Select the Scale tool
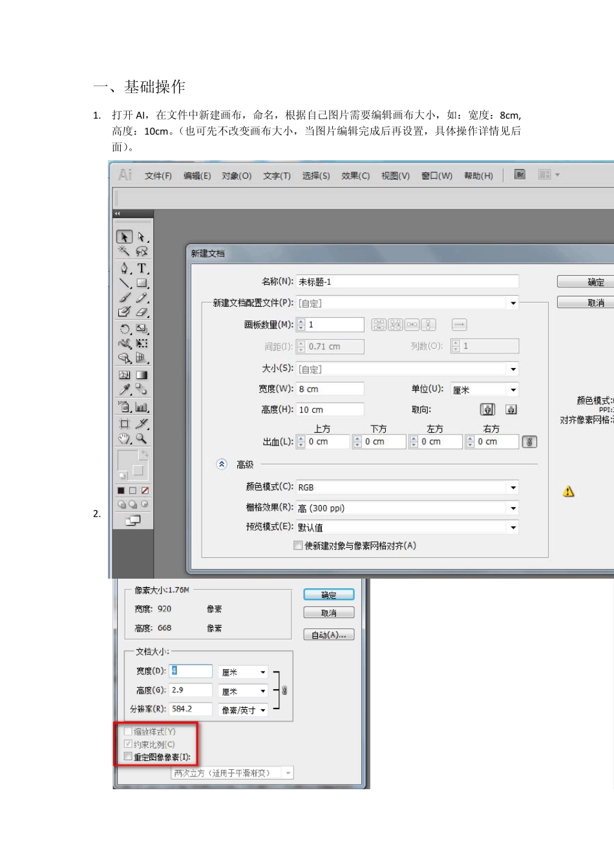 [142, 329]
